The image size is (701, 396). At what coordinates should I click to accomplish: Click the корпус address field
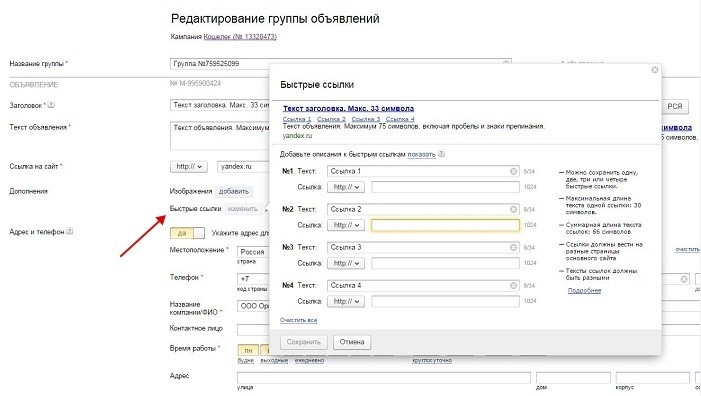[x=653, y=378]
